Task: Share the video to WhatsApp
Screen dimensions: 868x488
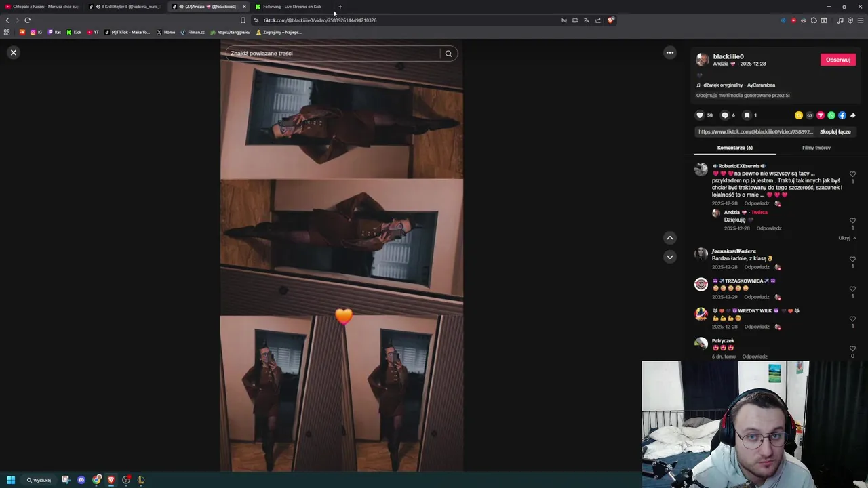Action: coord(831,115)
